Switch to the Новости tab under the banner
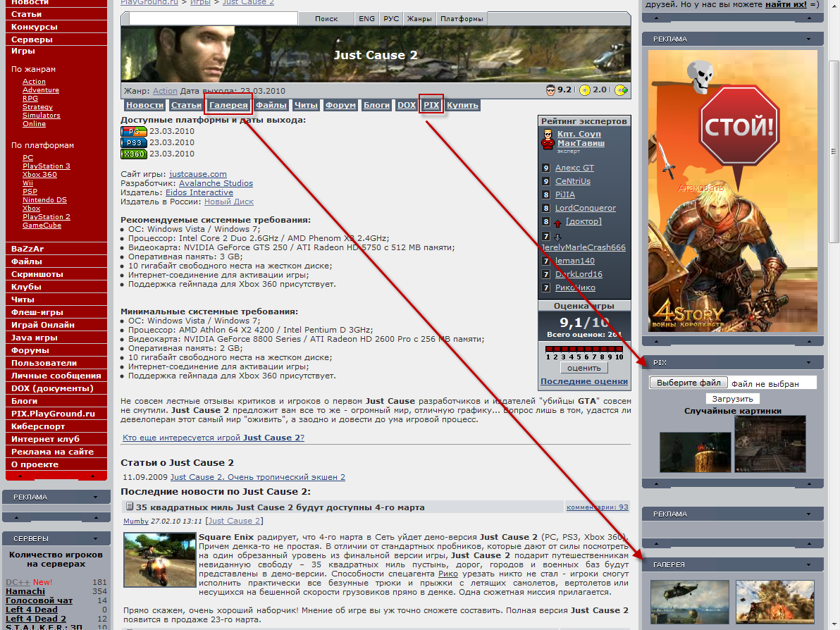The height and width of the screenshot is (630, 840). tap(144, 105)
